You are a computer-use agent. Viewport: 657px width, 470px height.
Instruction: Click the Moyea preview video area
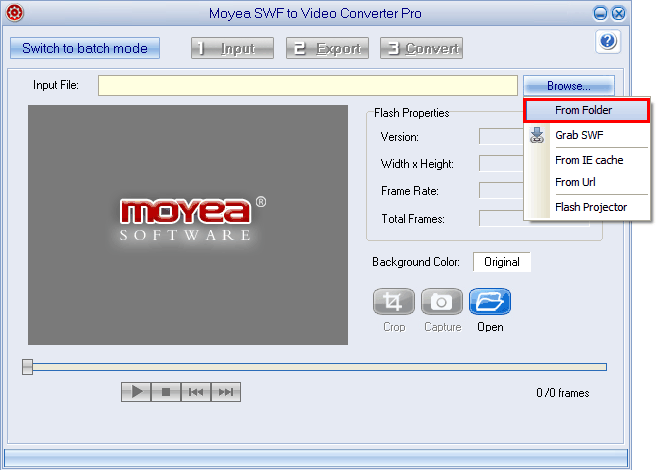[x=188, y=225]
